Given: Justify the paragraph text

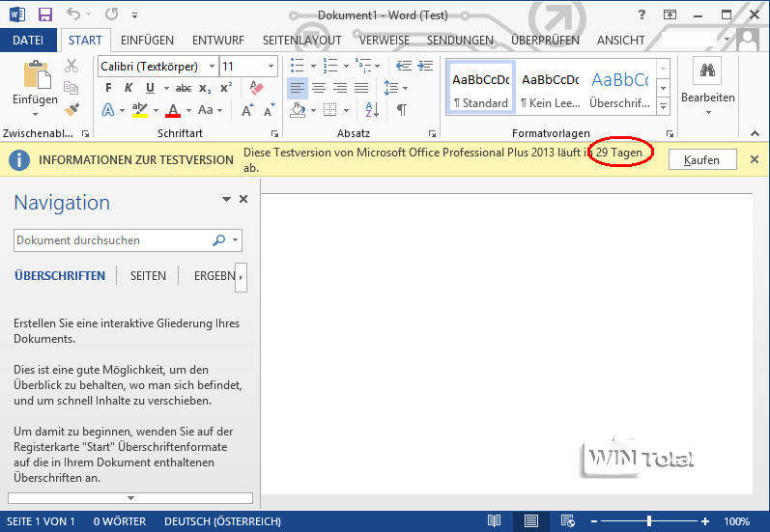Looking at the screenshot, I should 361,88.
